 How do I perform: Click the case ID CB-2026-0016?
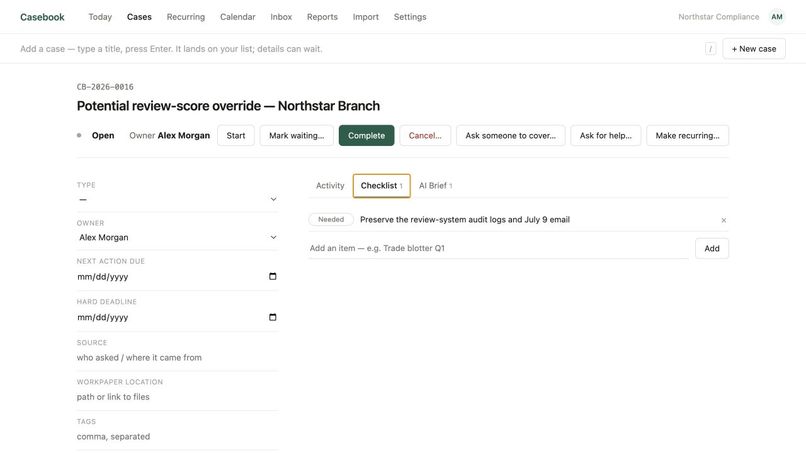[105, 87]
